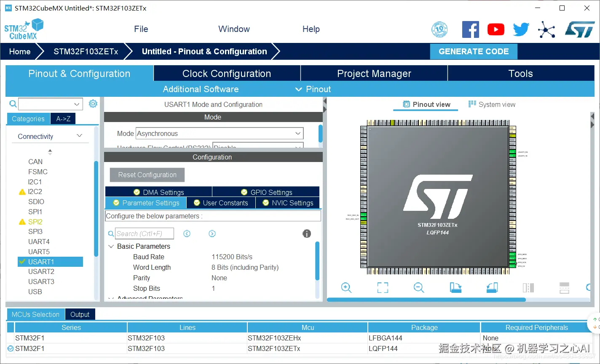
Task: Open the GPIO Settings tab
Action: click(x=266, y=192)
